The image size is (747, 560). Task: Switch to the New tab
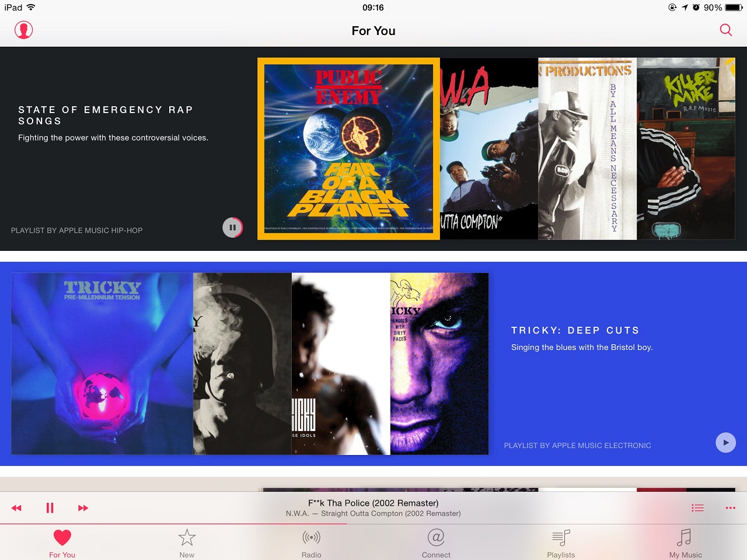click(x=187, y=544)
